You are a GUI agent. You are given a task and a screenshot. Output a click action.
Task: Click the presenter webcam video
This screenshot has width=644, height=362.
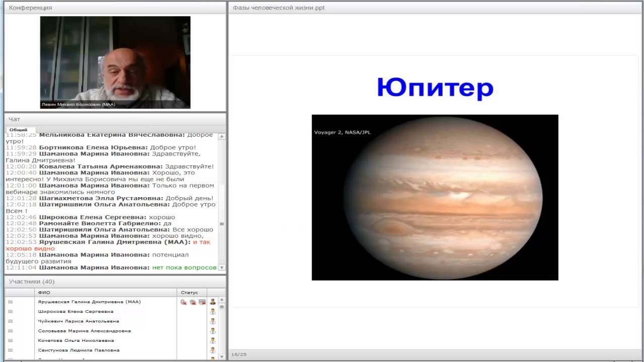click(x=115, y=62)
